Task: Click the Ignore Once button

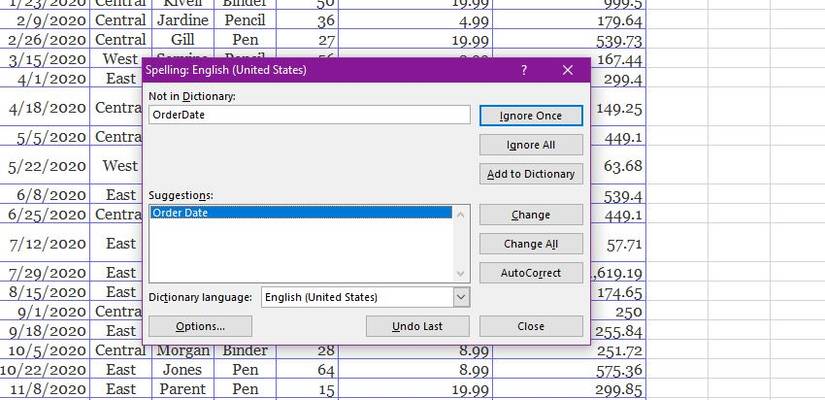Action: (x=530, y=116)
